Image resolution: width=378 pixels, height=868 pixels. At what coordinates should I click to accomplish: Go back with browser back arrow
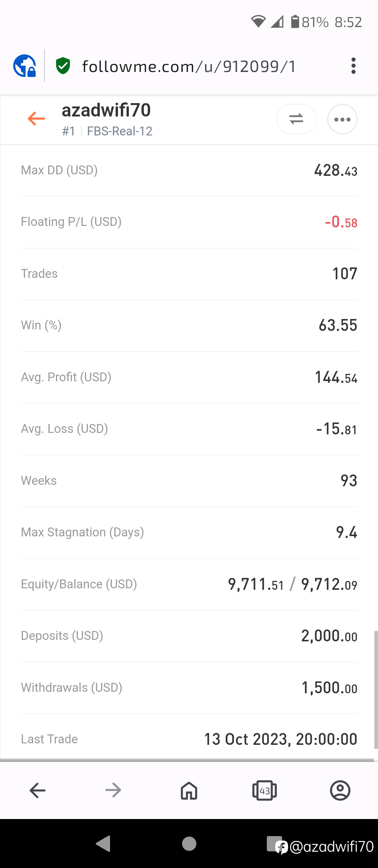[x=37, y=790]
